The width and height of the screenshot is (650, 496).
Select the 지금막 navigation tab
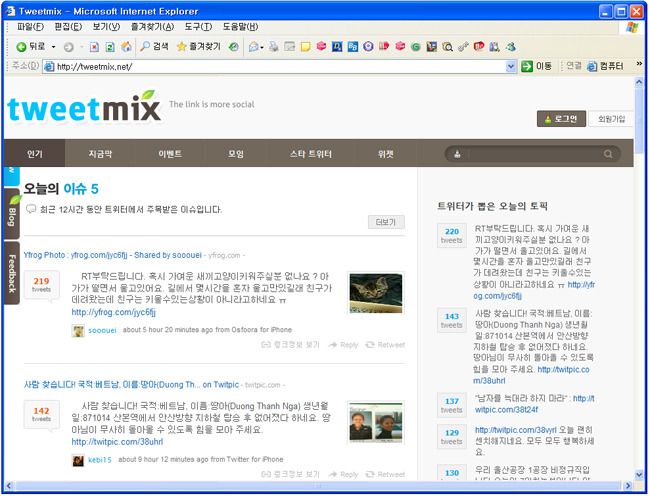pos(100,154)
